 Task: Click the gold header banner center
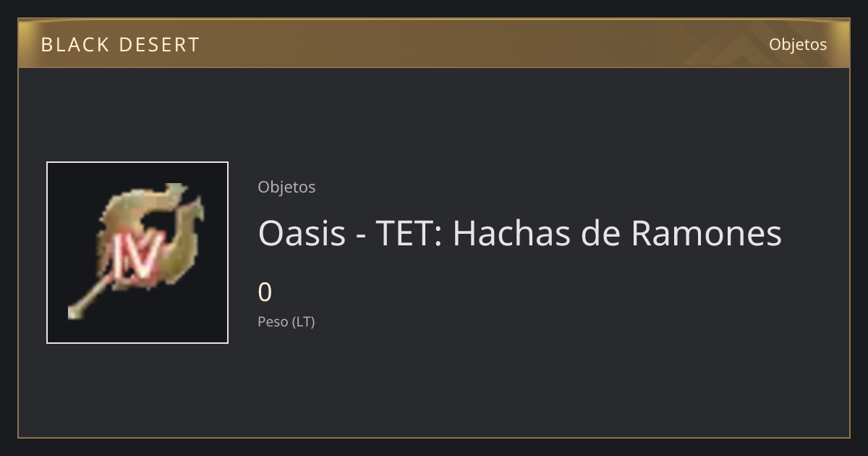[434, 43]
